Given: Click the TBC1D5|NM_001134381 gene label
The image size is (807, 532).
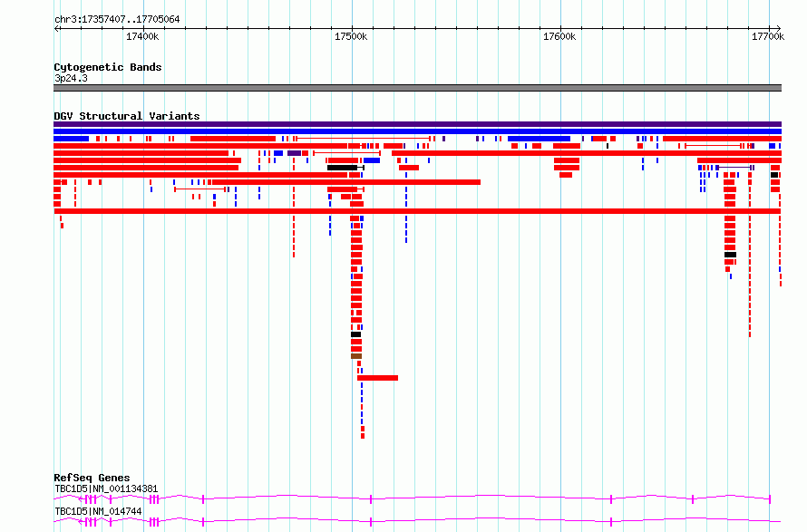Looking at the screenshot, I should click(106, 488).
